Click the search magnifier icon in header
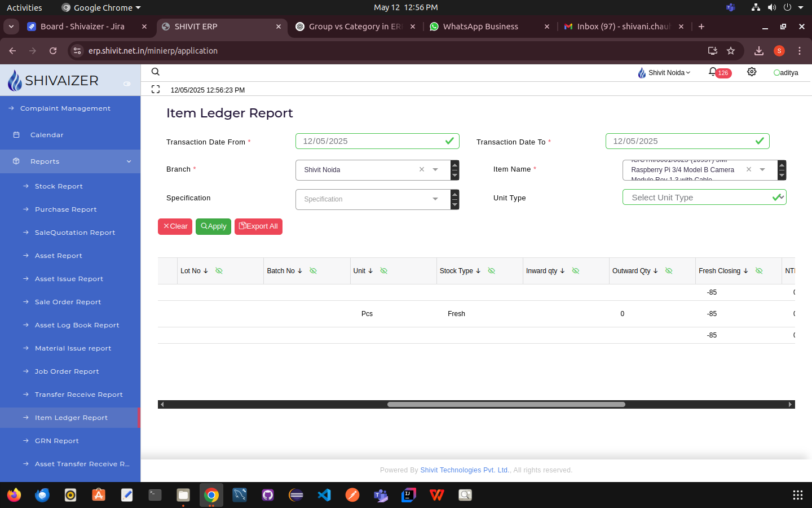Image resolution: width=812 pixels, height=508 pixels. pos(156,72)
